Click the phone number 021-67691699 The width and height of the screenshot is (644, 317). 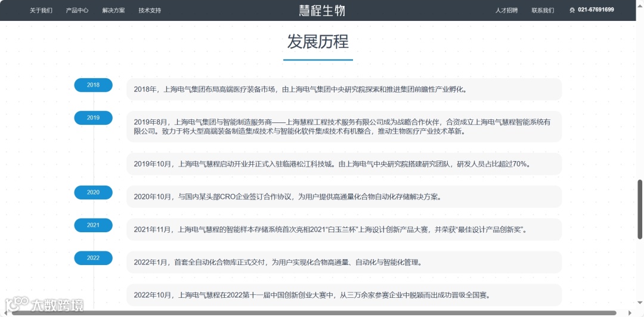(x=596, y=10)
